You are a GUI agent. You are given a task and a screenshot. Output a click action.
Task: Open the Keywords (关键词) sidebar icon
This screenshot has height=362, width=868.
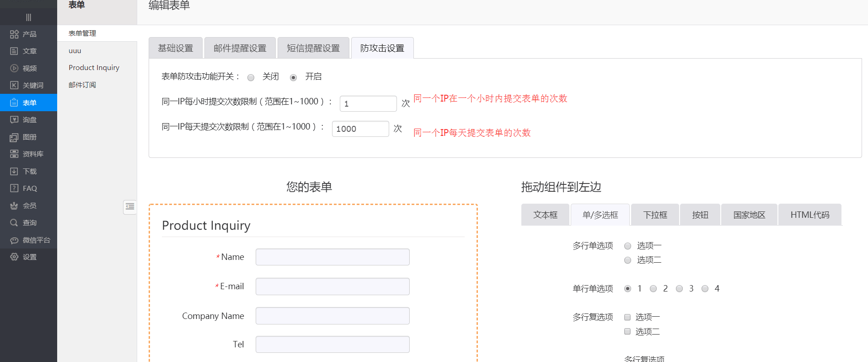14,86
